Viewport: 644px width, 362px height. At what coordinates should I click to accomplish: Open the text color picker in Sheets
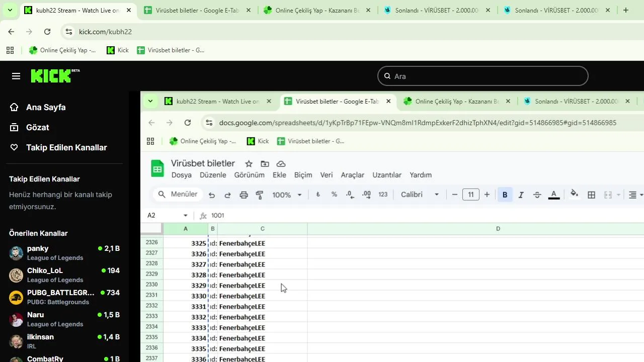coord(554,195)
